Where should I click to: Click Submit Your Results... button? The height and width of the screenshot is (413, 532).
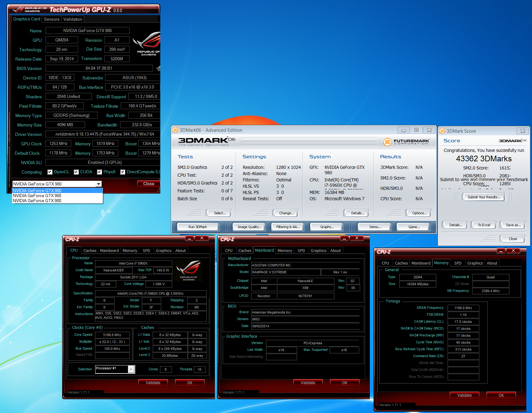pyautogui.click(x=484, y=197)
